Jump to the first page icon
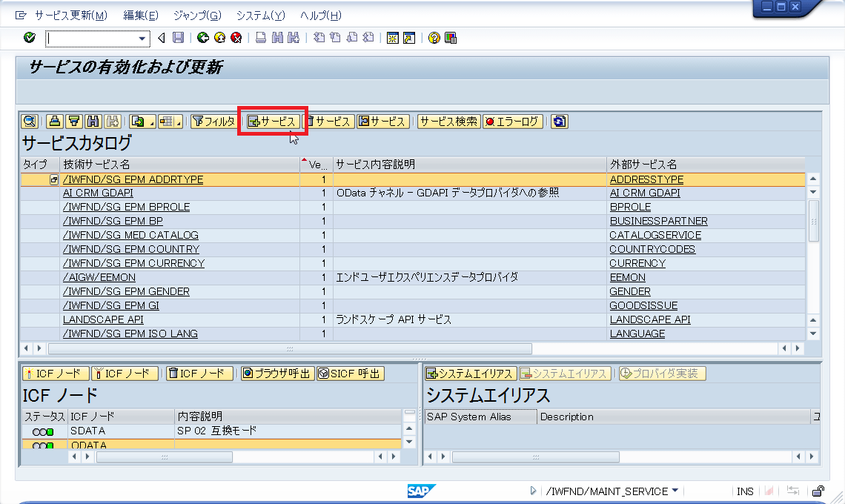The image size is (845, 504). point(319,38)
